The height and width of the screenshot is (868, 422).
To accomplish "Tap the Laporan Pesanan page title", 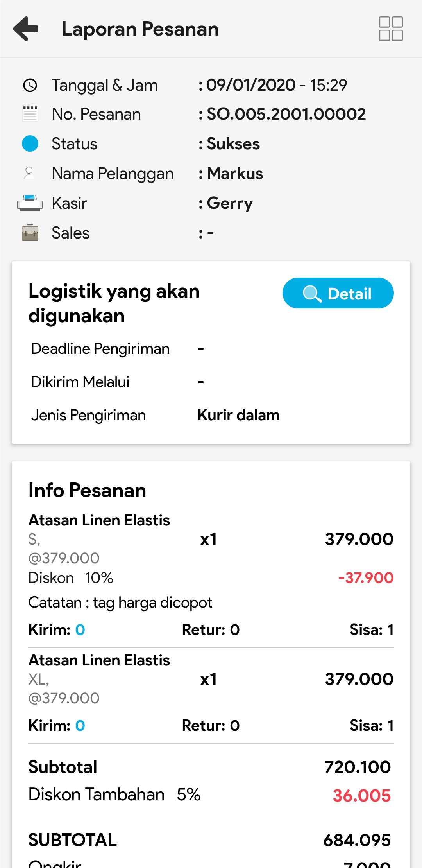I will (140, 29).
